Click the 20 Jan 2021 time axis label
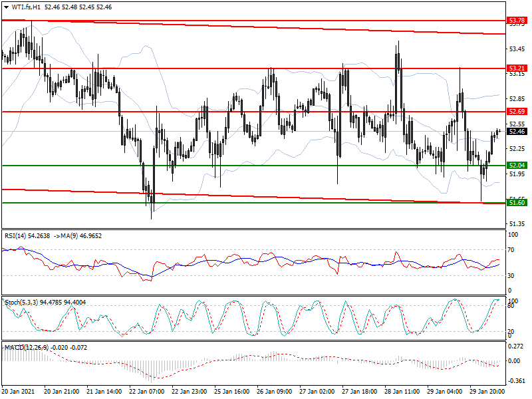 point(18,392)
